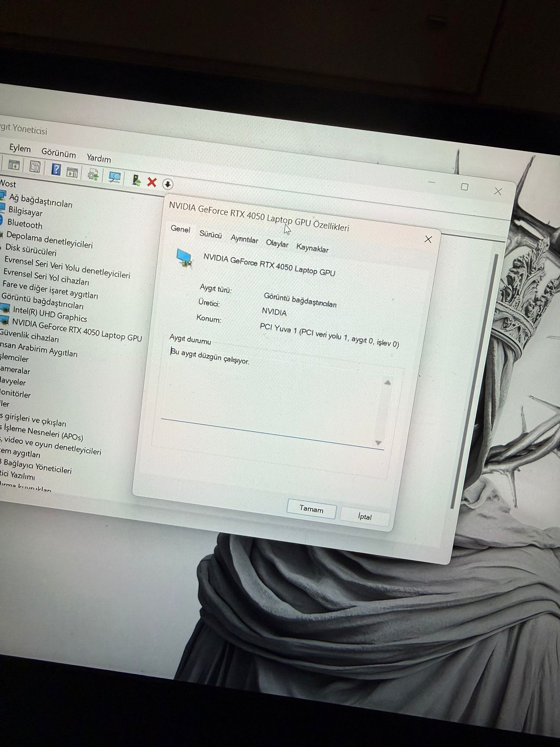The width and height of the screenshot is (560, 747).
Task: Click the gear with green arrow toolbar icon
Action: pyautogui.click(x=93, y=174)
